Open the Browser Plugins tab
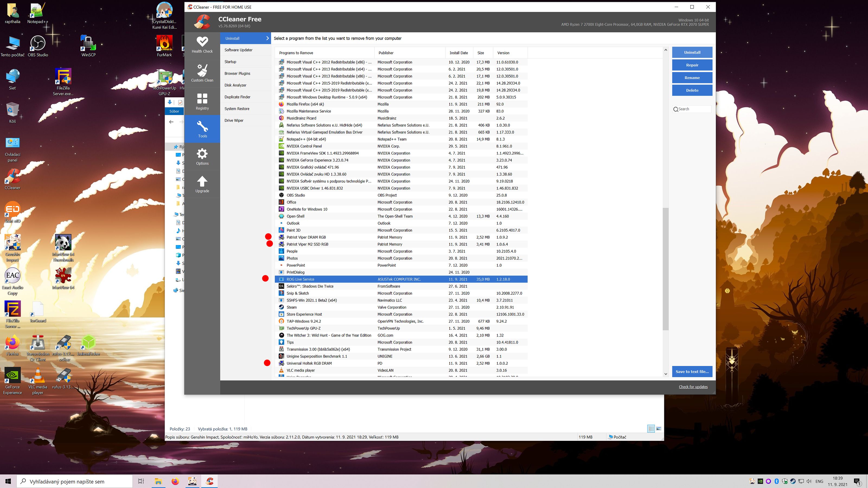The width and height of the screenshot is (868, 488). [x=246, y=73]
